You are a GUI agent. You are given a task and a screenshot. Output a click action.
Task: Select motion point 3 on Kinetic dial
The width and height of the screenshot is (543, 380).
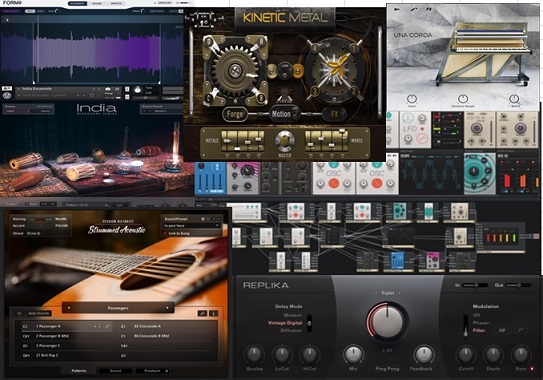[x=315, y=91]
